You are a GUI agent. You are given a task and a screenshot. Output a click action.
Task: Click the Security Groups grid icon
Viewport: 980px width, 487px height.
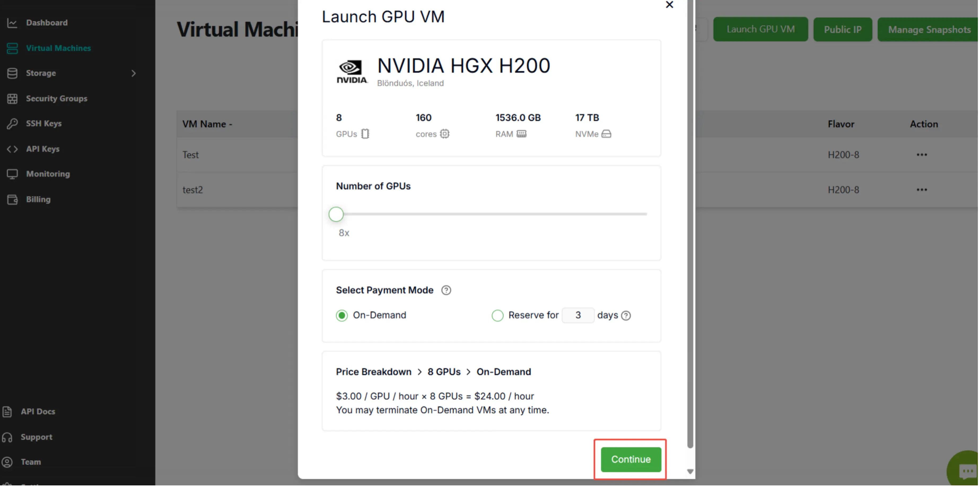(x=12, y=99)
